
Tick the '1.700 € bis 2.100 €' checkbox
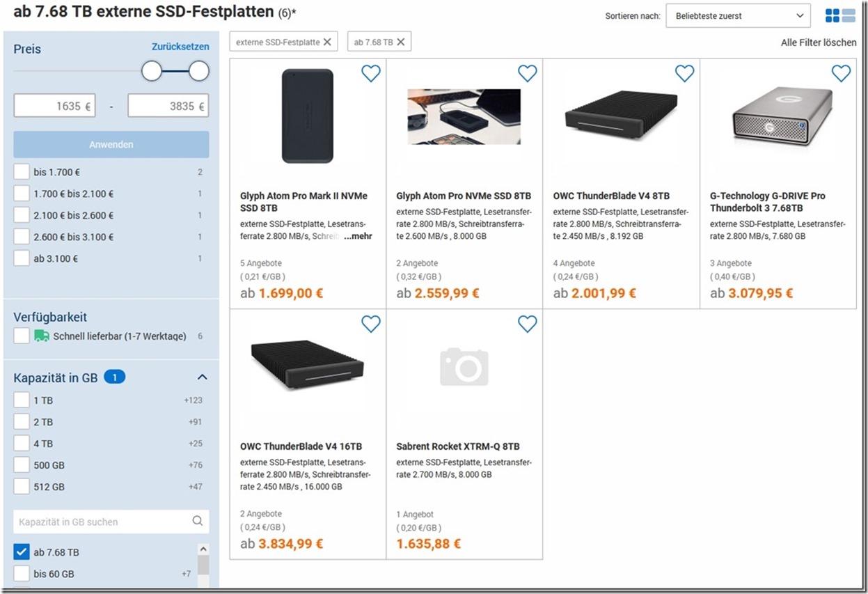(22, 194)
